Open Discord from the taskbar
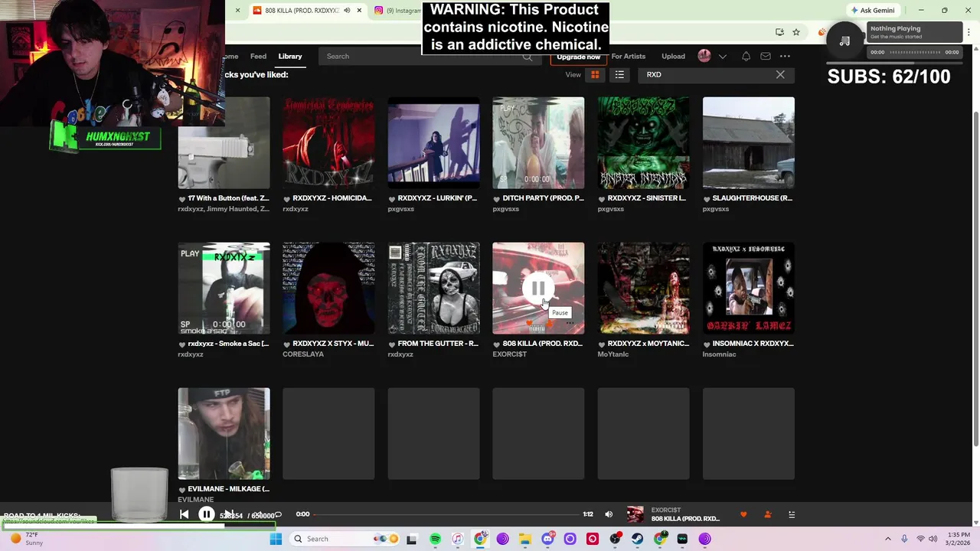 547,539
